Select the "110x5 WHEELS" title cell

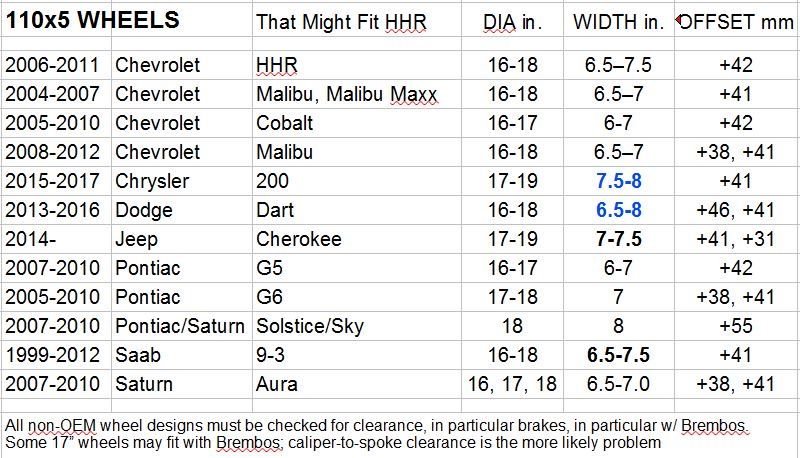pyautogui.click(x=93, y=20)
